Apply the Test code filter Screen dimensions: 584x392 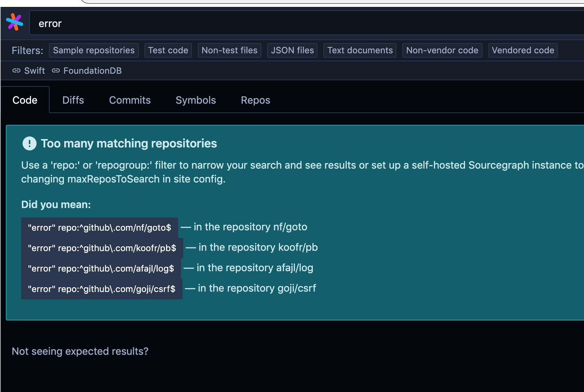(x=168, y=50)
